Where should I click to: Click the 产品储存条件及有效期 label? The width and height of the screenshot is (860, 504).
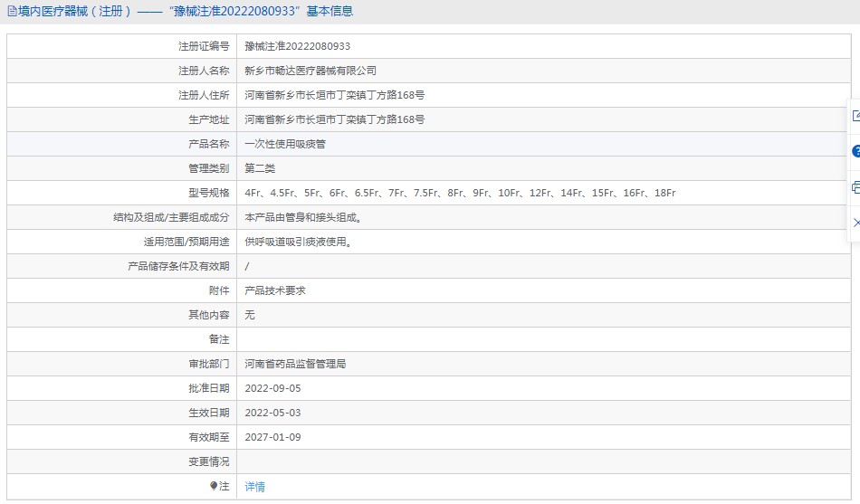(x=178, y=266)
